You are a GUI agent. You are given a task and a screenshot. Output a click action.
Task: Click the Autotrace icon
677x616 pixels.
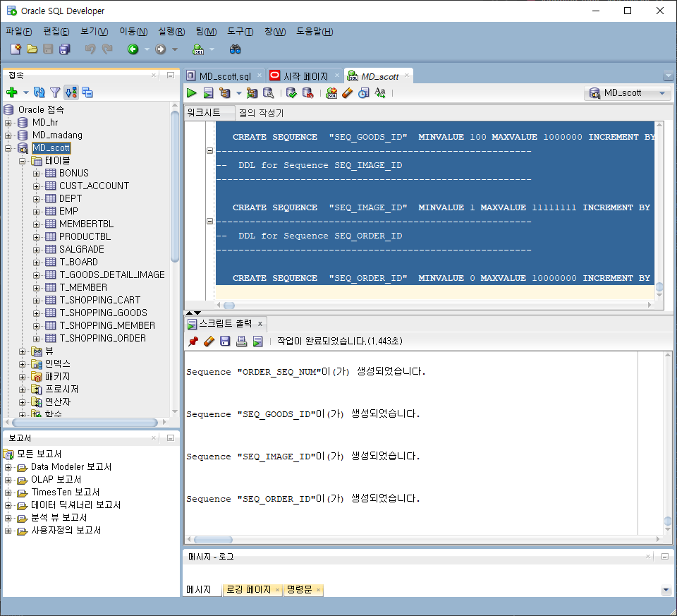click(x=252, y=93)
